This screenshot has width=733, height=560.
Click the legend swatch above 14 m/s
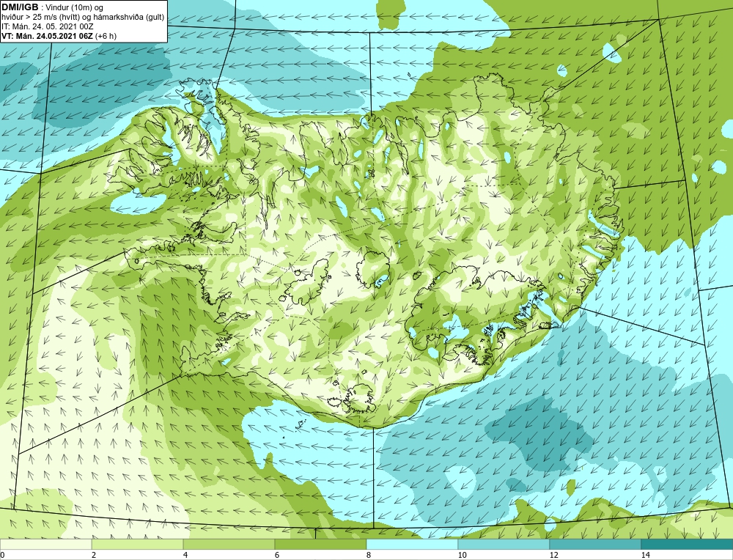[x=688, y=544]
